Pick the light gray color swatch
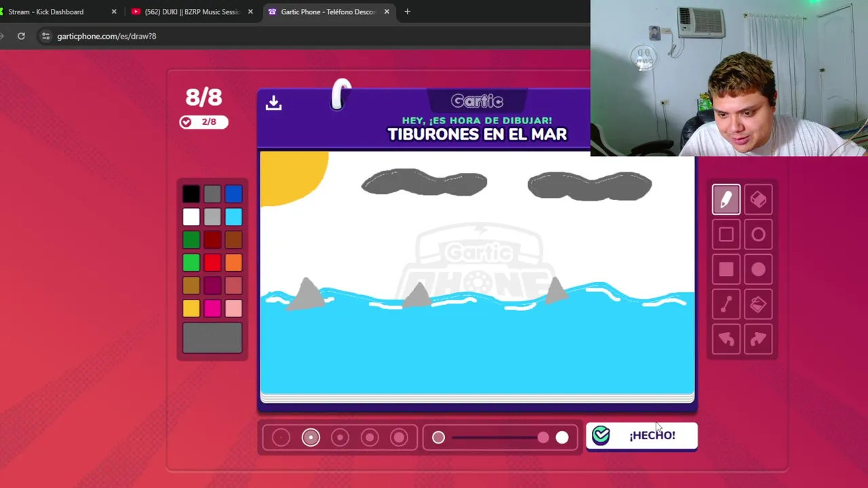 coord(212,217)
